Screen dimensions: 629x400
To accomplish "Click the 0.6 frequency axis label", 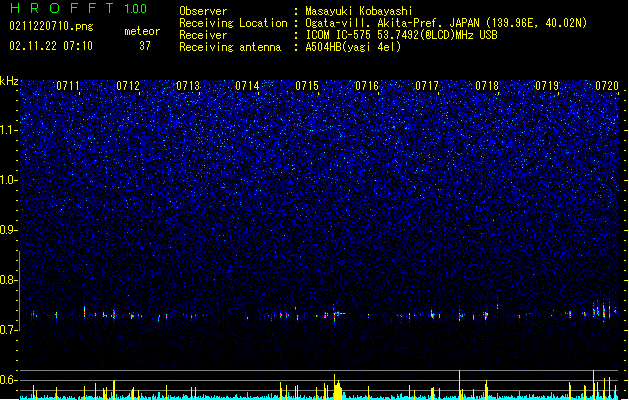I will (x=9, y=380).
